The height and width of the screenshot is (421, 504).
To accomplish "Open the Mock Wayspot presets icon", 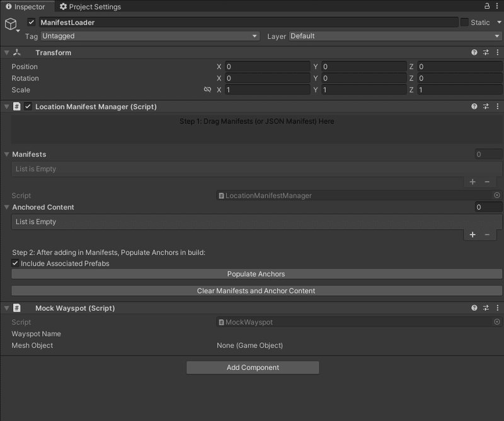I will 486,308.
